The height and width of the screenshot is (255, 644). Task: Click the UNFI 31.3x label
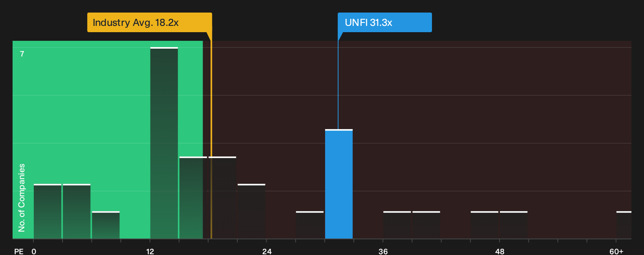[385, 22]
